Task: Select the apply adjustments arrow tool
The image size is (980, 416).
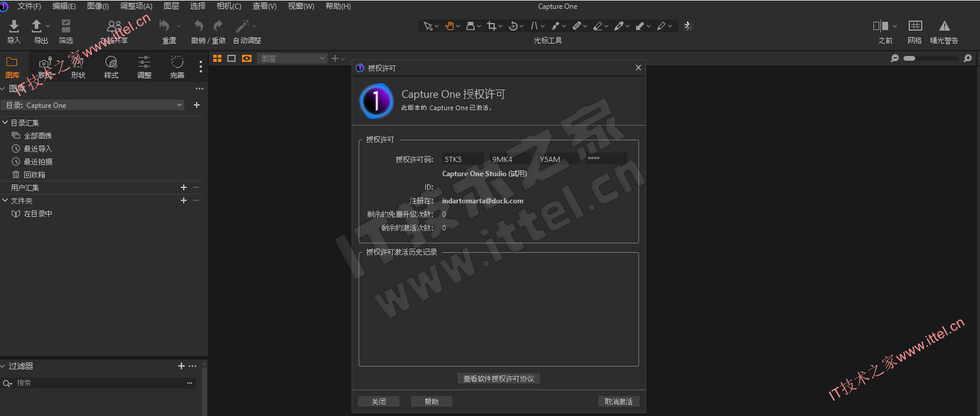Action: (x=640, y=26)
